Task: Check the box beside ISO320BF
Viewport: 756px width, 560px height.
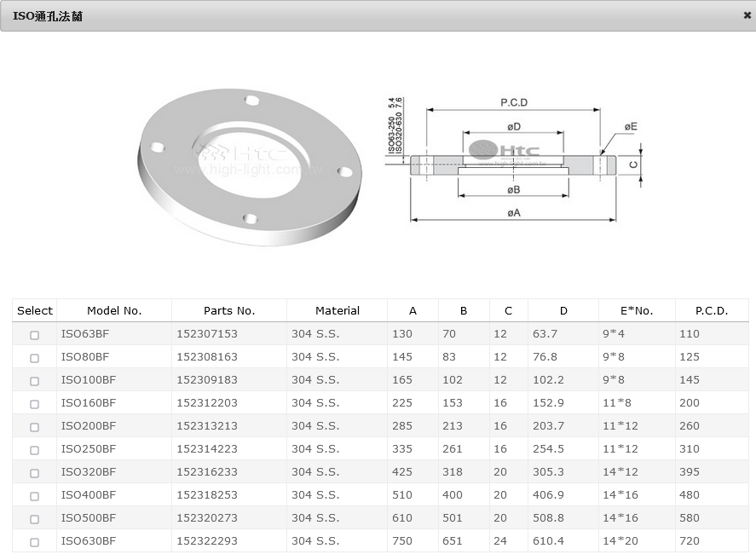Action: (35, 473)
